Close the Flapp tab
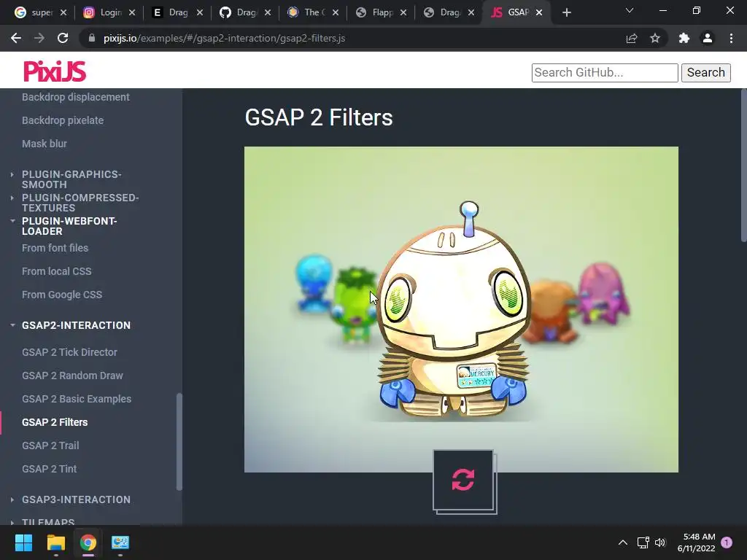The image size is (747, 560). (403, 12)
